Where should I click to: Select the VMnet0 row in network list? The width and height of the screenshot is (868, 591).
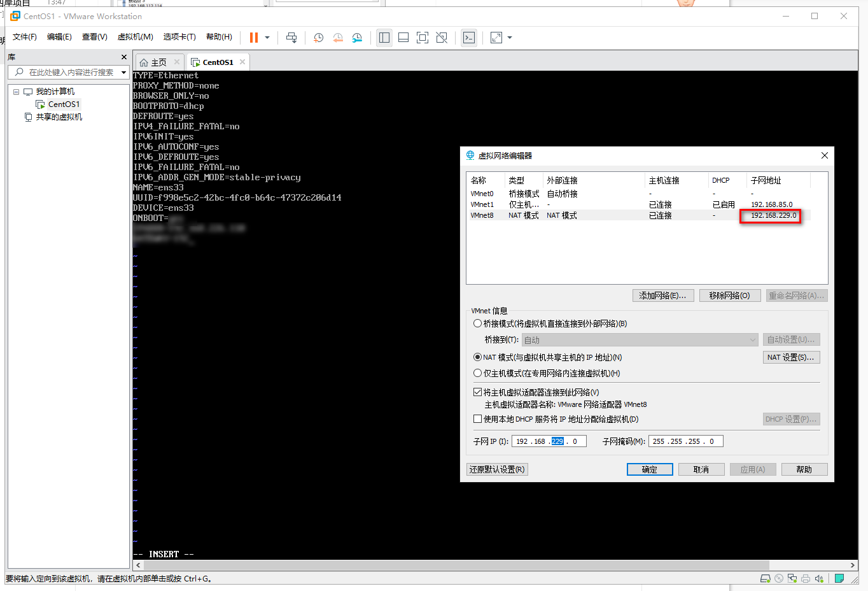click(x=638, y=194)
